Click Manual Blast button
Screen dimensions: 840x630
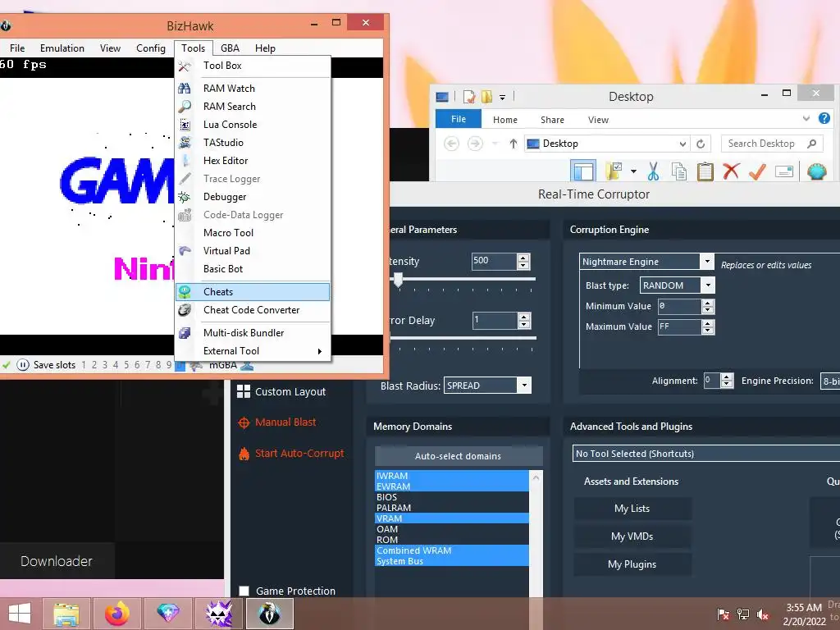[x=285, y=422]
